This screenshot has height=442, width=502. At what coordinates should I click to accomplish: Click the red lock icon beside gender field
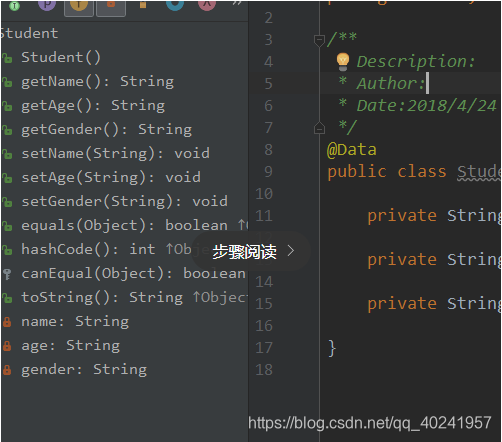point(7,370)
